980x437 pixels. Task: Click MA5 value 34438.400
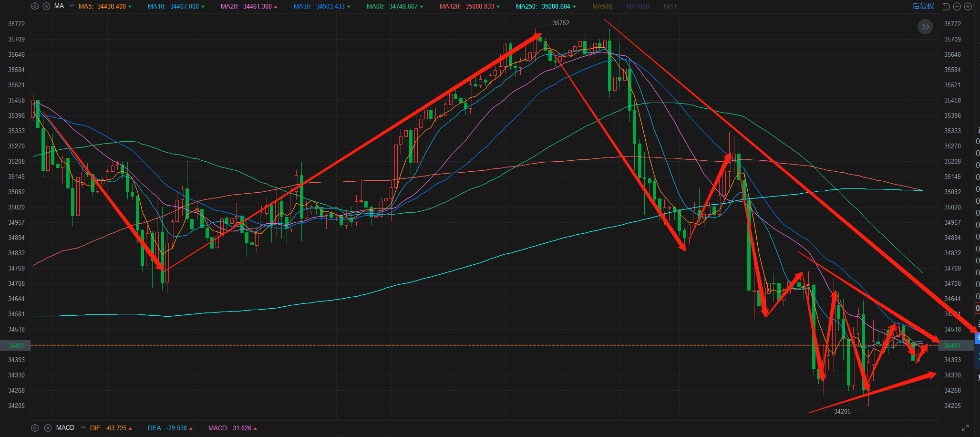point(112,6)
